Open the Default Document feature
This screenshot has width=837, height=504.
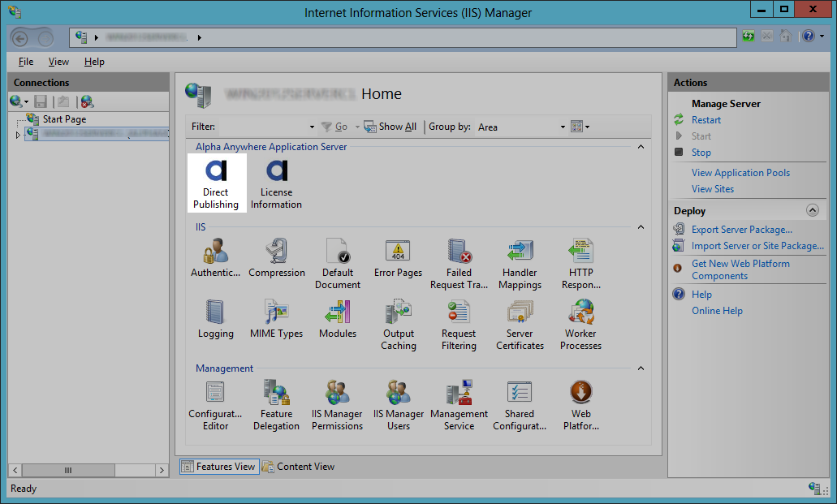(338, 264)
